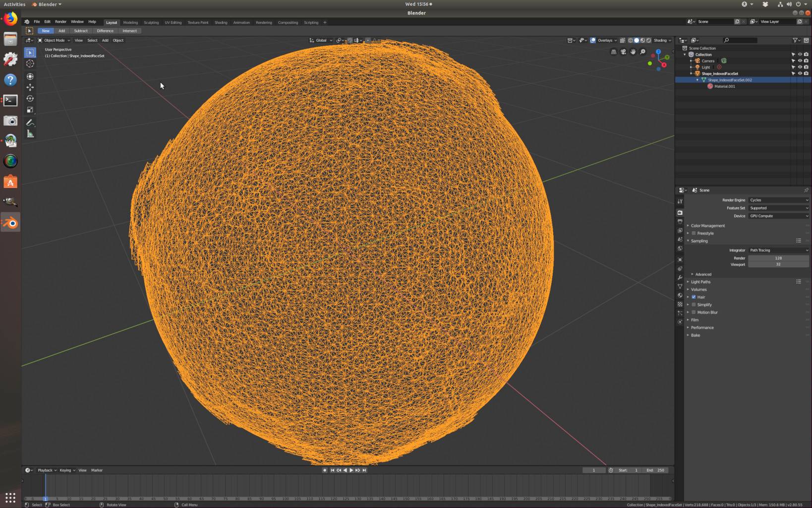Open the Object properties tab icon

click(680, 259)
